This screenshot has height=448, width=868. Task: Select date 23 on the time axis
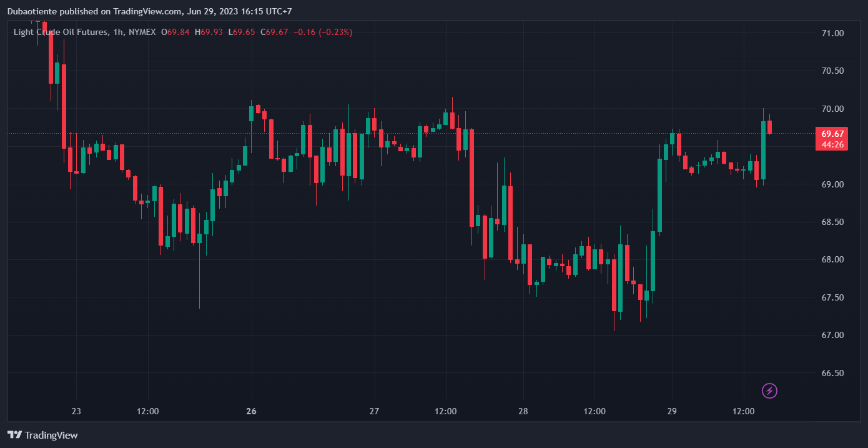coord(77,411)
